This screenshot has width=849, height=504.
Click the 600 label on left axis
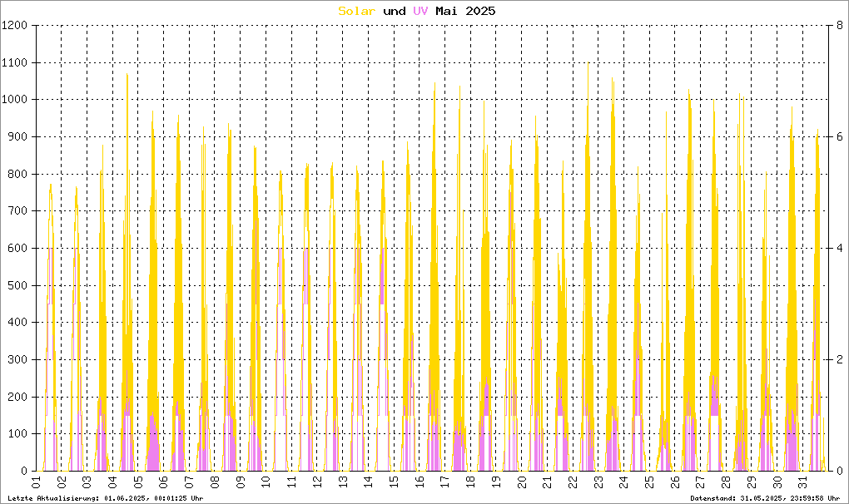(17, 248)
